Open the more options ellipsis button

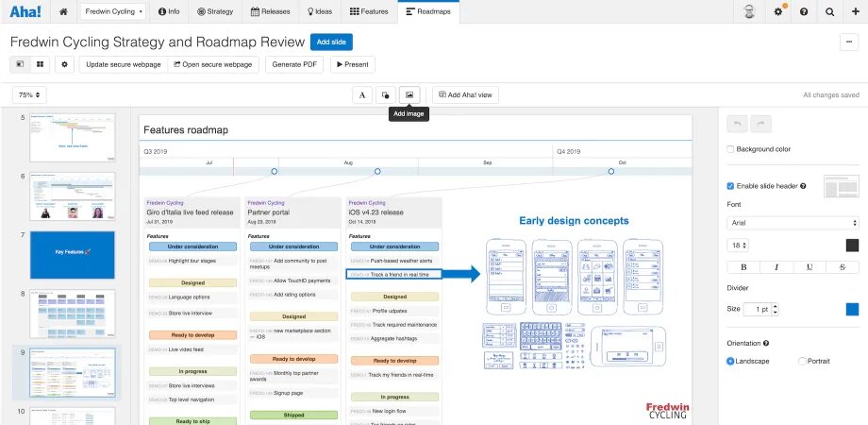[x=849, y=42]
